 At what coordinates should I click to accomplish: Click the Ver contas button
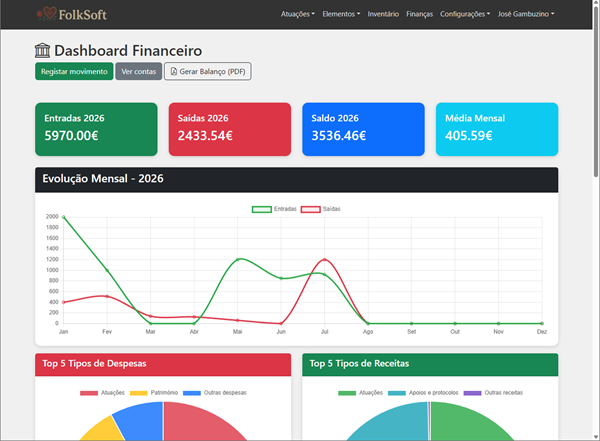coord(139,71)
